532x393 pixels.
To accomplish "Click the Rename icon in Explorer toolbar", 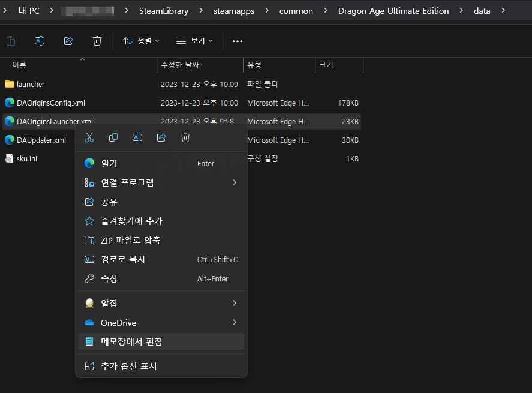I will 40,41.
